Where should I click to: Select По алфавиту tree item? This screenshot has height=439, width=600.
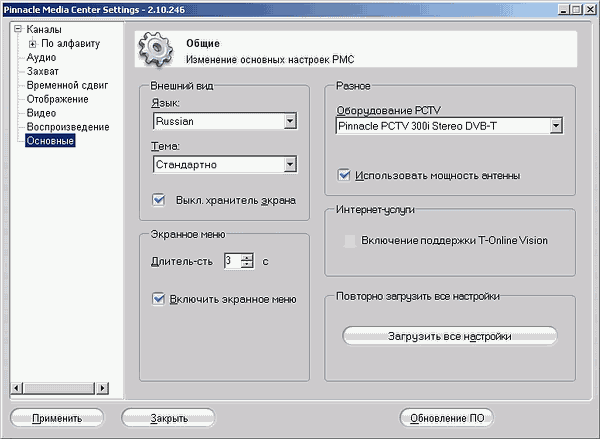pos(70,44)
